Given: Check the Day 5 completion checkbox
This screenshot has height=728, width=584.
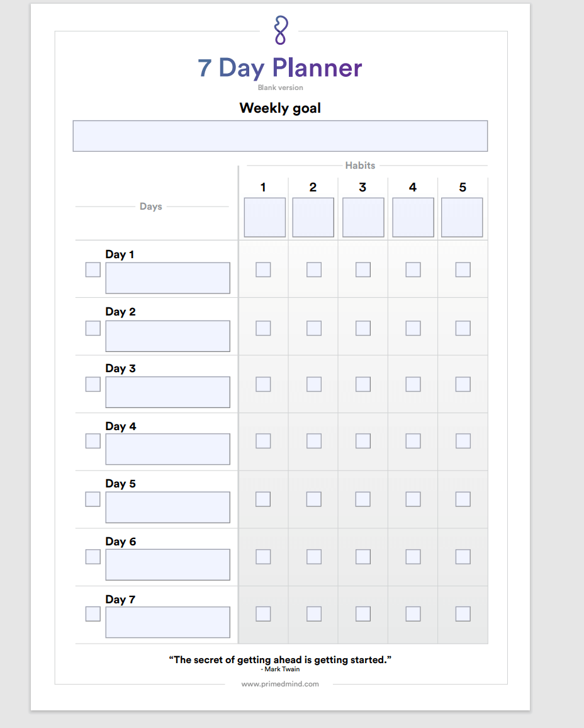Looking at the screenshot, I should pyautogui.click(x=93, y=499).
